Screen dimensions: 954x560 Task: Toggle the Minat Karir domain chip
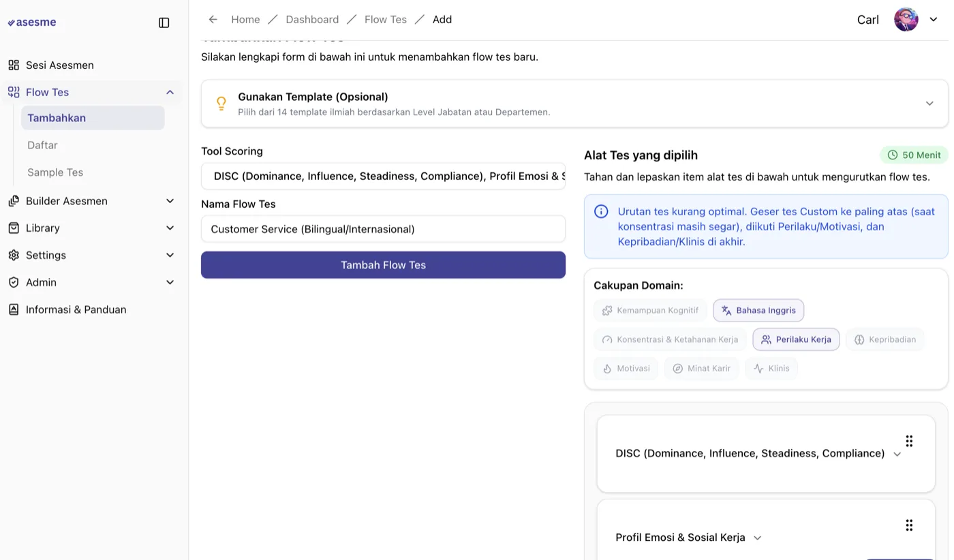[x=701, y=369]
